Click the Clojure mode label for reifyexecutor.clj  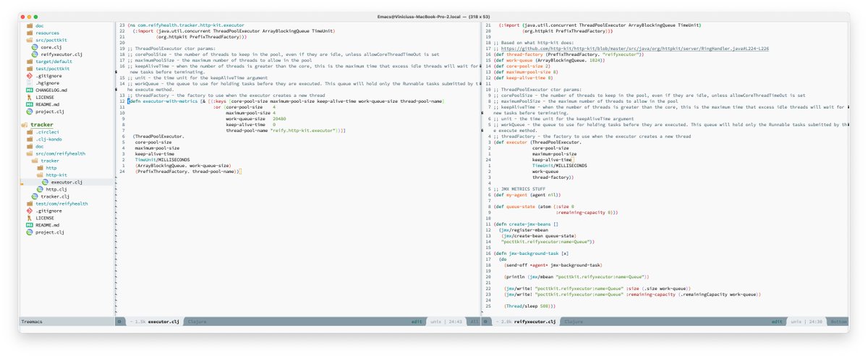coord(574,321)
